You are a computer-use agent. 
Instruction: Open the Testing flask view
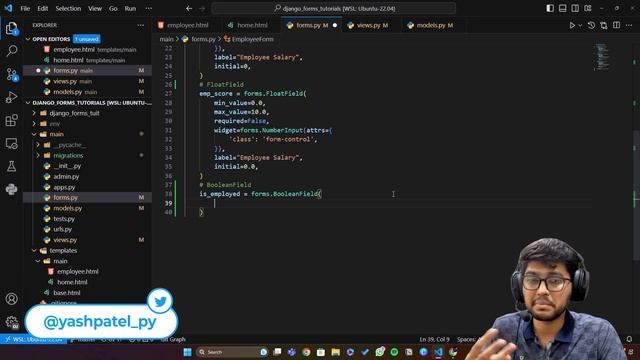click(x=11, y=166)
